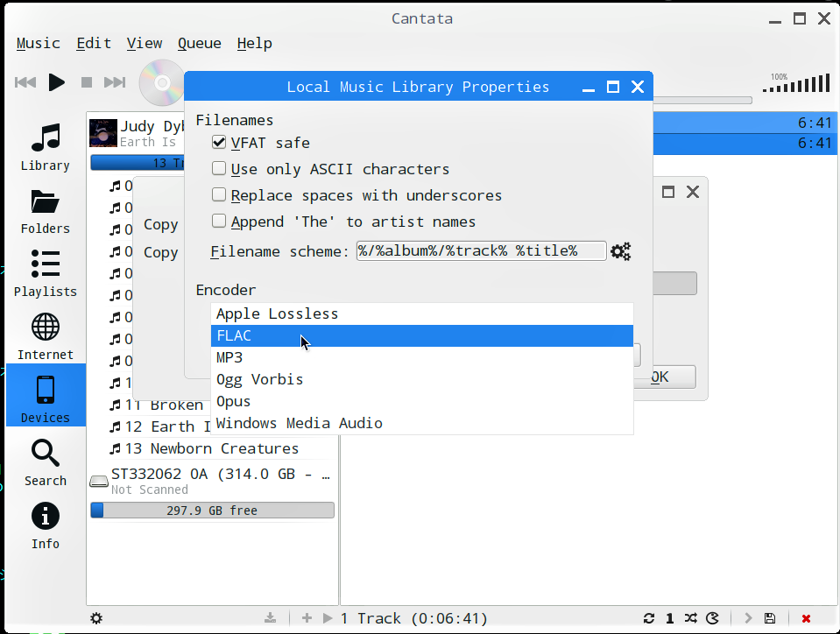Click the 297.9 GB free capacity bar
Viewport: 840px width, 634px height.
(212, 511)
